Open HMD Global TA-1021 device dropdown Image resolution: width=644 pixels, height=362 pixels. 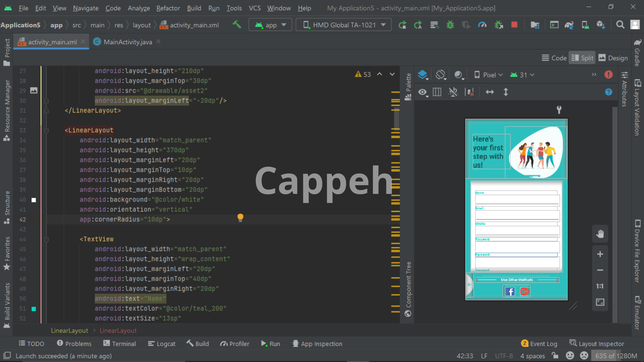344,25
